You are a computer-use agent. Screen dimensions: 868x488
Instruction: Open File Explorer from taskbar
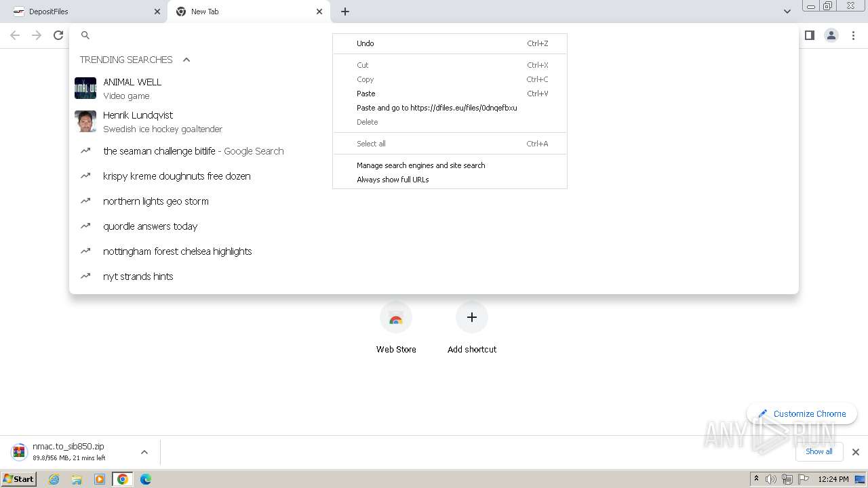(x=77, y=479)
